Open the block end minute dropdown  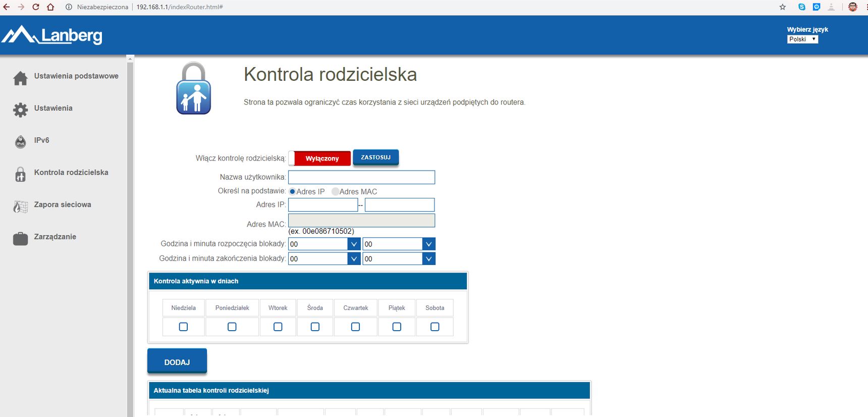click(399, 258)
